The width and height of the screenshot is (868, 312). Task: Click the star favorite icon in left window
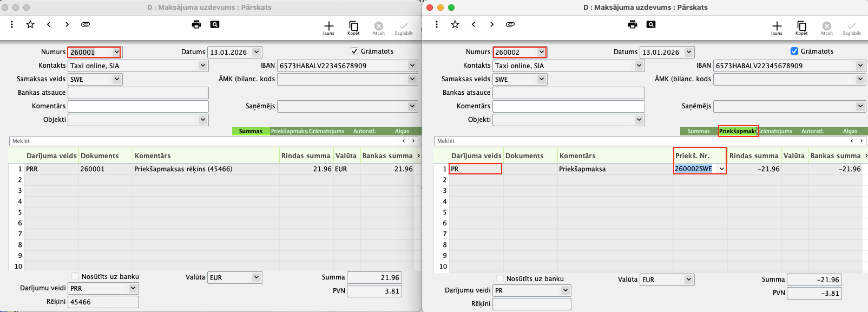[30, 24]
